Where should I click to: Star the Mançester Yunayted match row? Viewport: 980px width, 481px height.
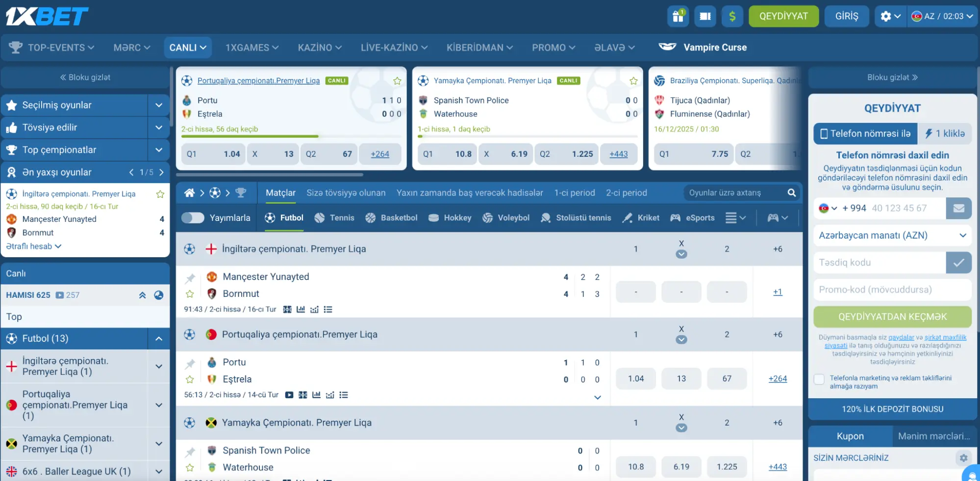[190, 294]
